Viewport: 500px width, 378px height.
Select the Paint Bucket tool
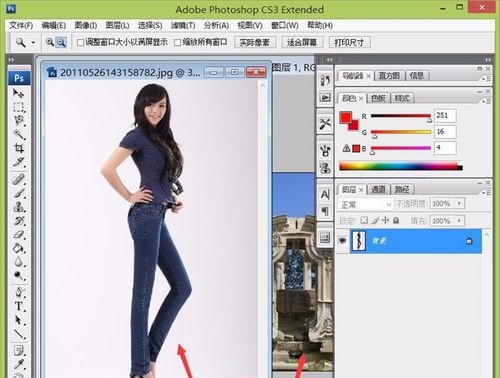[18, 248]
